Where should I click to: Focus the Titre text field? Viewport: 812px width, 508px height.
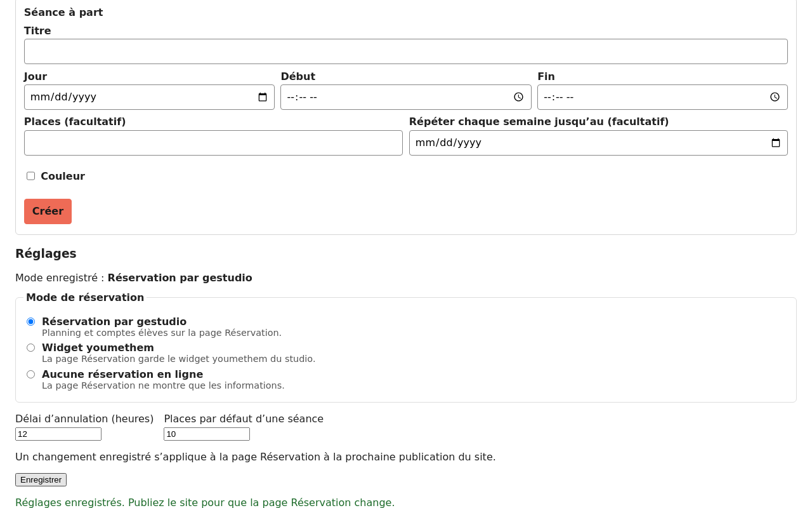406,51
